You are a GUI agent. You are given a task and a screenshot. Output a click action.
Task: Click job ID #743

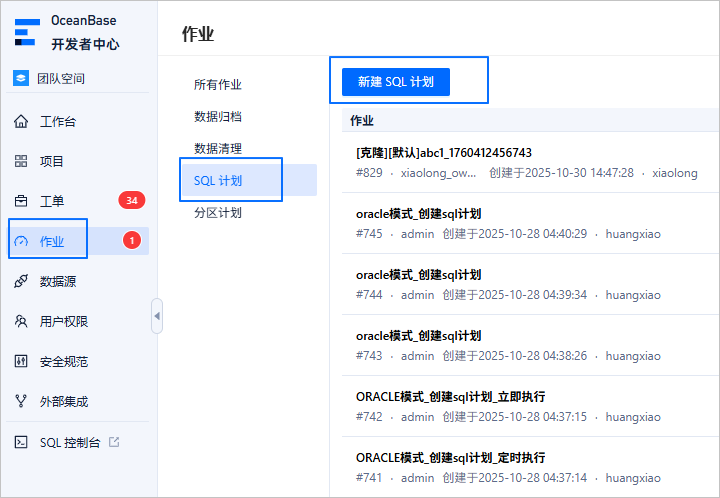tap(369, 356)
